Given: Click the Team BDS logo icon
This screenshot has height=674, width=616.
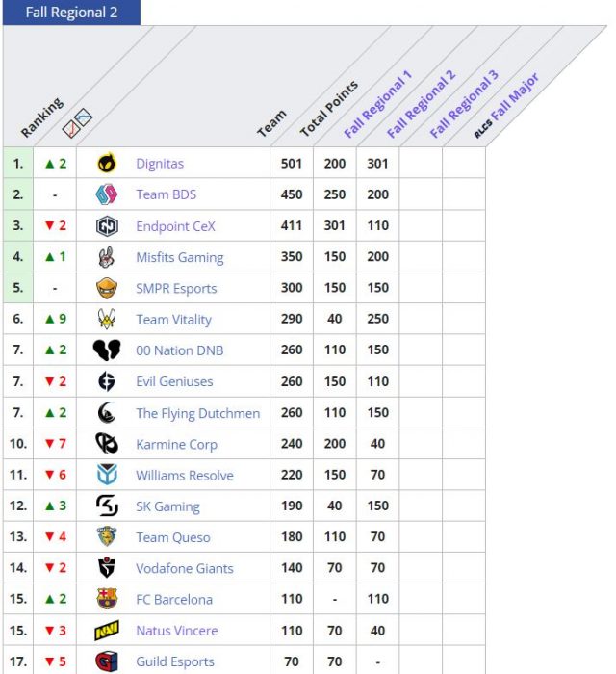Looking at the screenshot, I should [107, 194].
